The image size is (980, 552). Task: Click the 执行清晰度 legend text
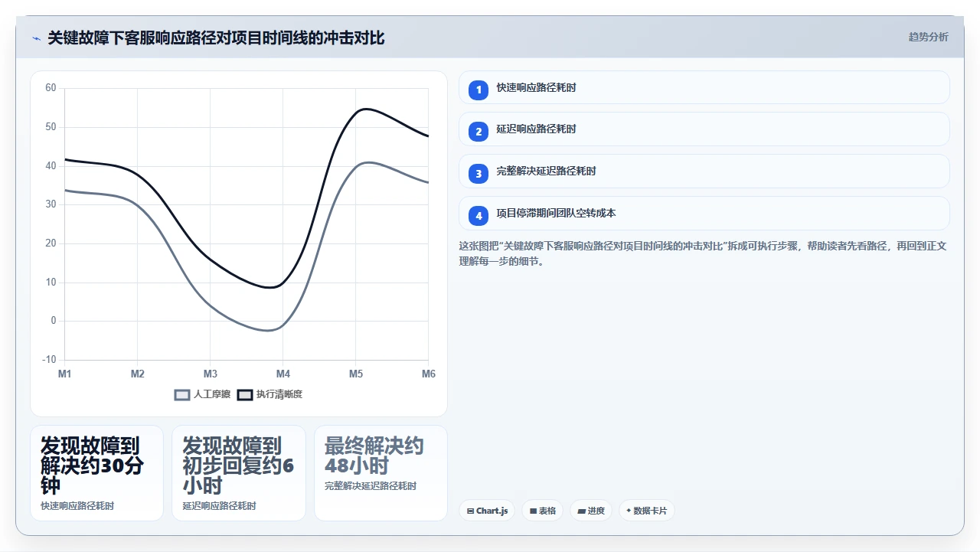coord(279,394)
